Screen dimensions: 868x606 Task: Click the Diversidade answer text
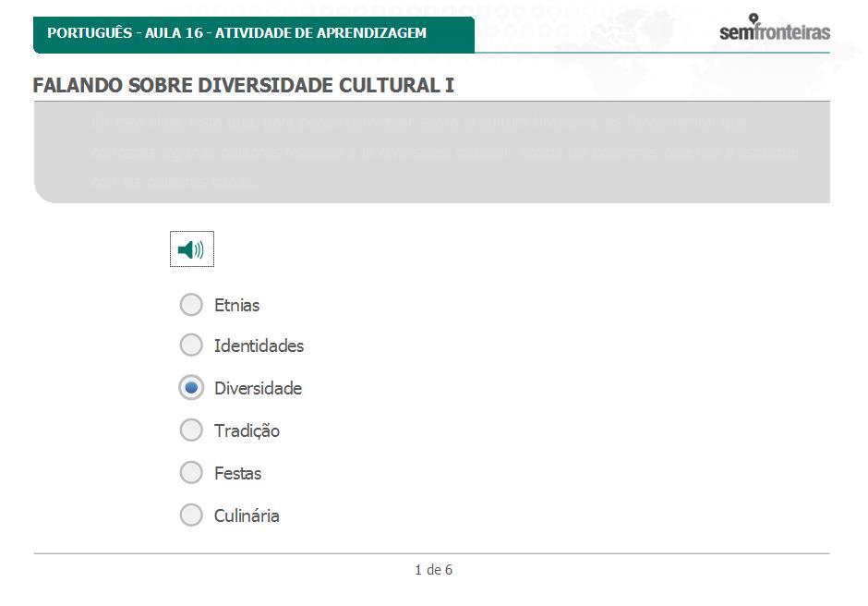[x=258, y=388]
